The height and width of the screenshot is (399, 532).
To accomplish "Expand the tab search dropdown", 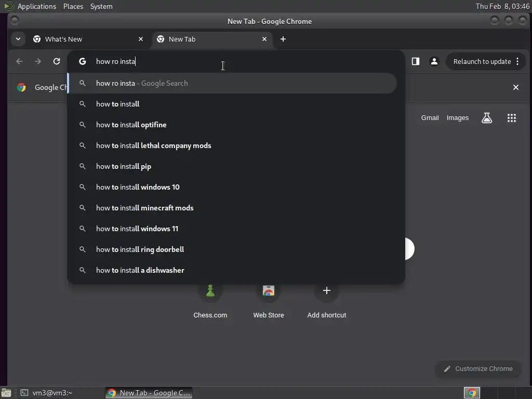I will (x=18, y=39).
